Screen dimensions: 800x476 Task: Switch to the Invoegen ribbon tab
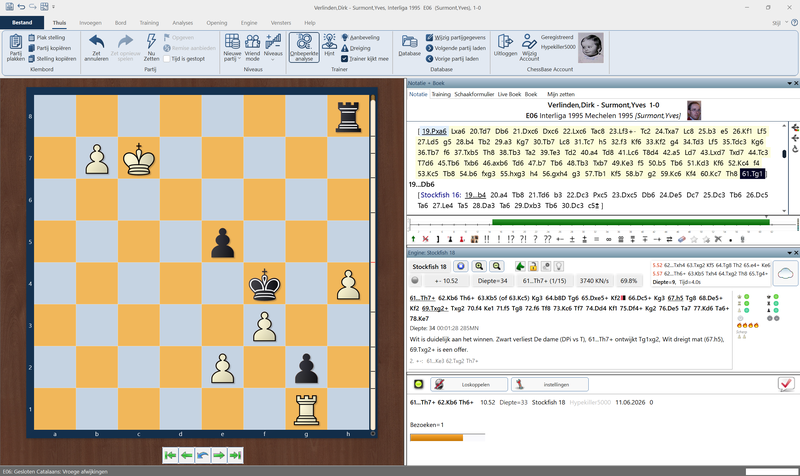[90, 23]
